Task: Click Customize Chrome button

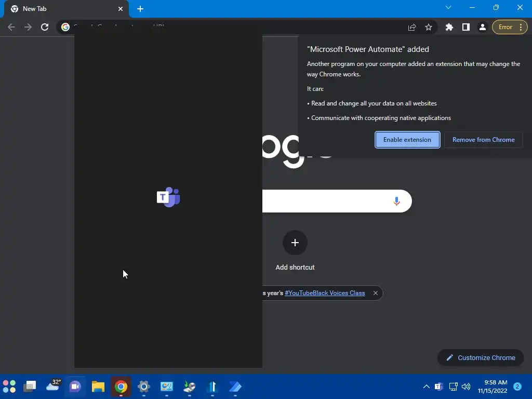Action: click(481, 357)
